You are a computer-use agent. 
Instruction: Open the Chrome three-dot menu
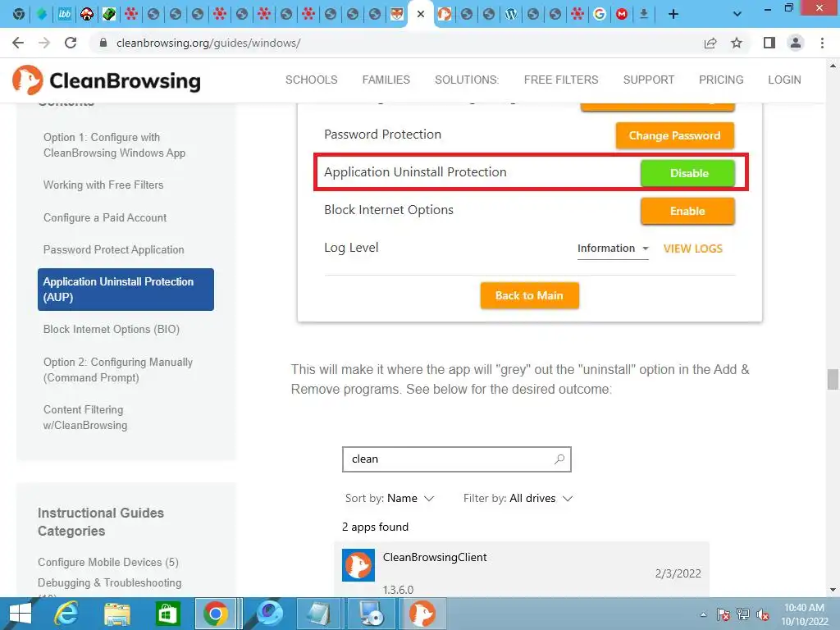pos(822,43)
